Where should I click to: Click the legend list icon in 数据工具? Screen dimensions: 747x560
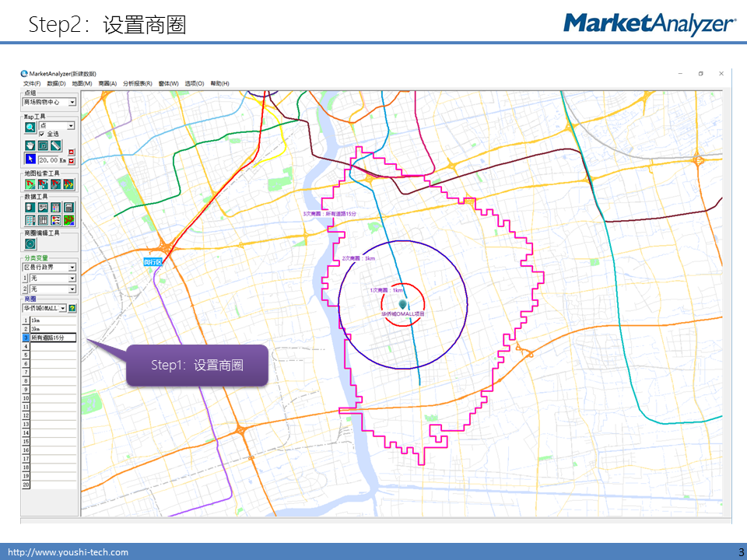point(56,220)
